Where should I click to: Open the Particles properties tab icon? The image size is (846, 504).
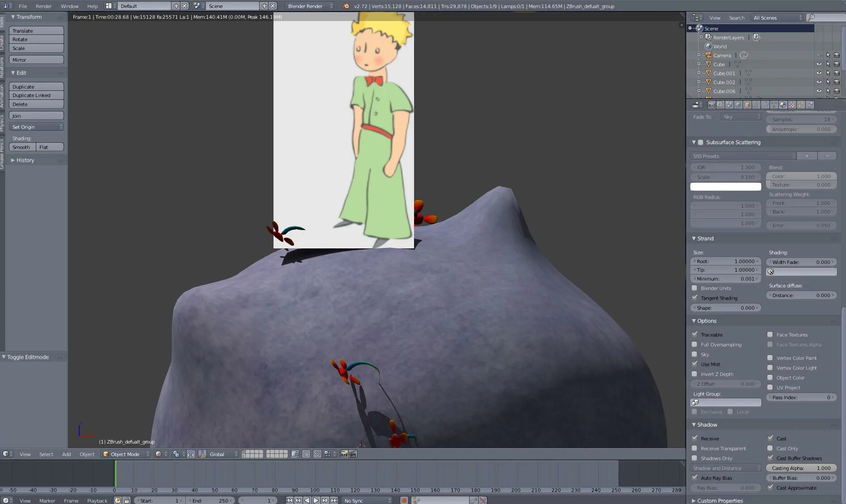tap(801, 105)
